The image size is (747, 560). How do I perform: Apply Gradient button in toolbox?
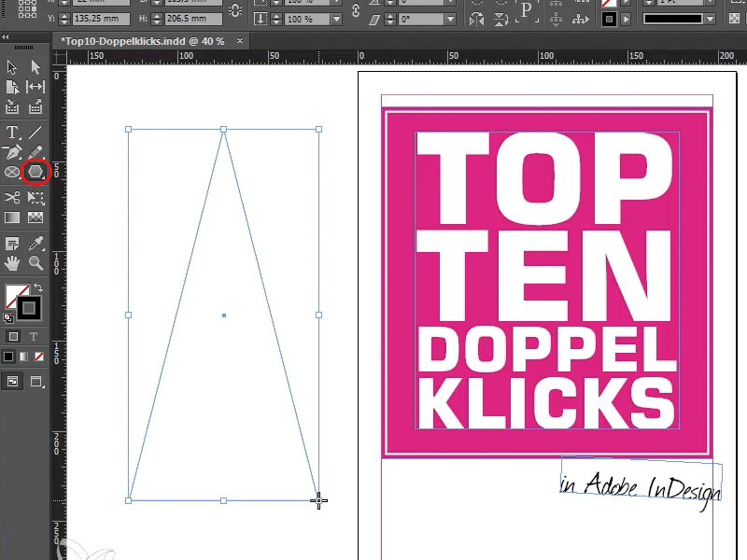pyautogui.click(x=23, y=357)
